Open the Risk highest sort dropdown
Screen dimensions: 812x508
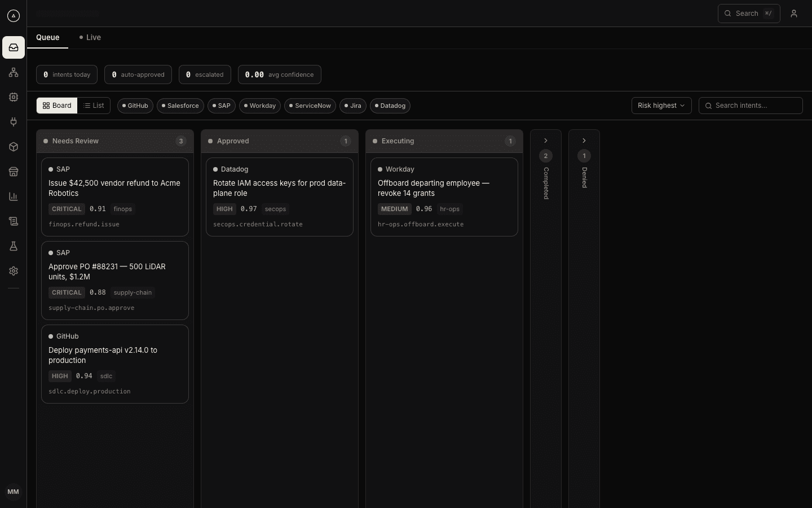pos(661,106)
